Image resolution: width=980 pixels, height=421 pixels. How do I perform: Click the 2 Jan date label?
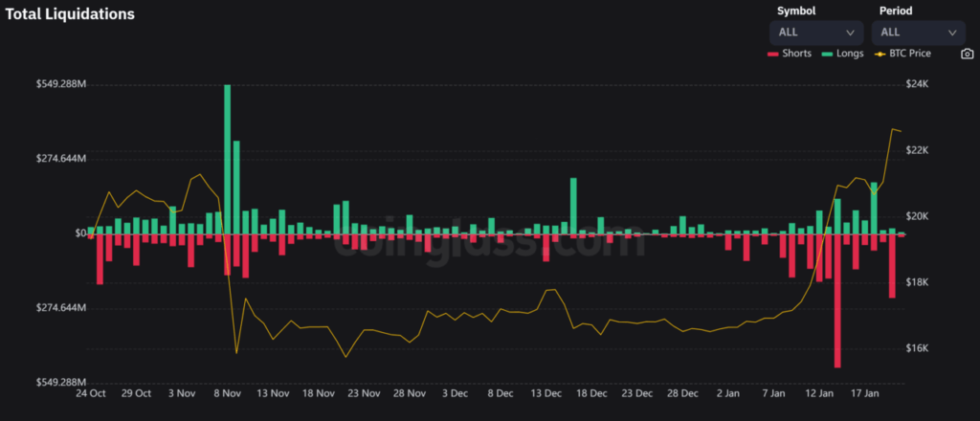728,393
